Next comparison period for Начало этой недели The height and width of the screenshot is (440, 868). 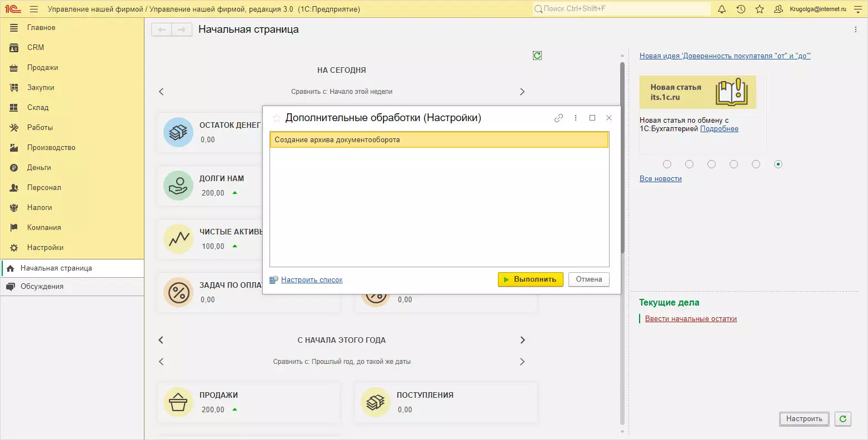[x=522, y=92]
